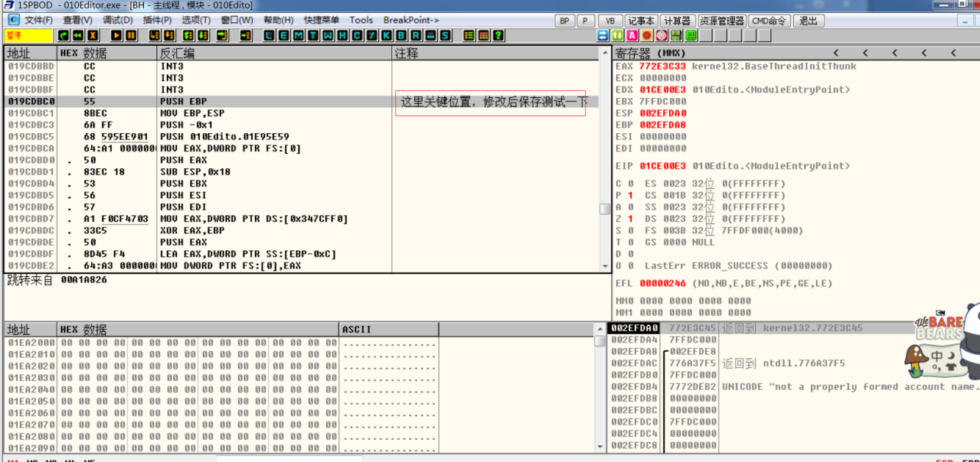The image size is (980, 462).
Task: Click the green question mark help icon
Action: [x=498, y=36]
